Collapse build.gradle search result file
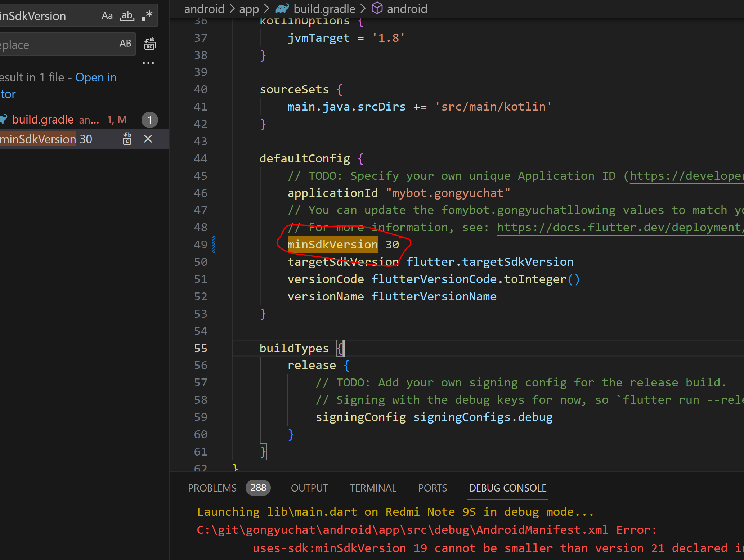Image resolution: width=744 pixels, height=560 pixels. [x=42, y=120]
